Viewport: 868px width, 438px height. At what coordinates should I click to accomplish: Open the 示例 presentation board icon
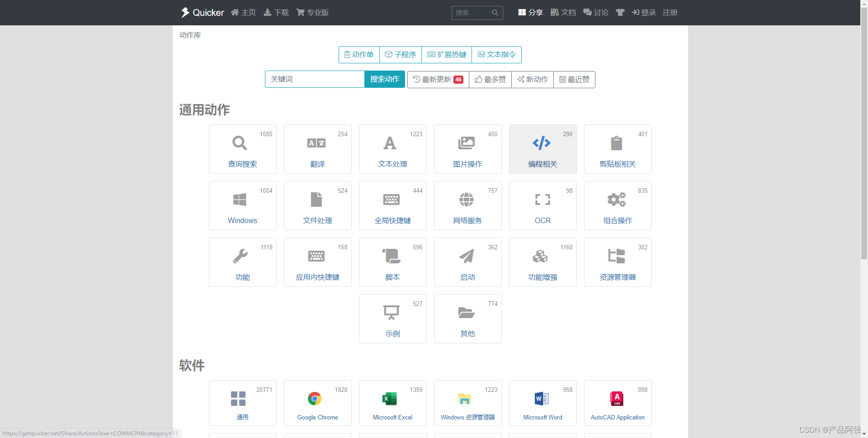pos(392,313)
